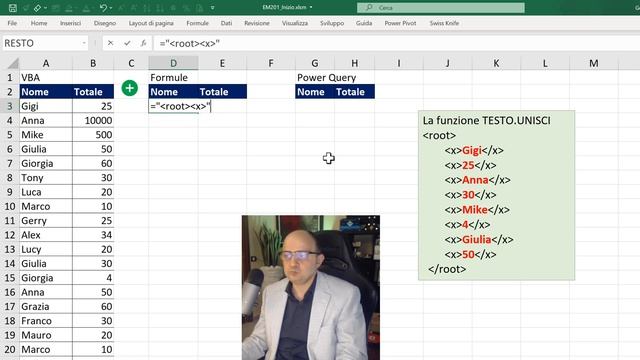The width and height of the screenshot is (640, 360).
Task: Click the Select All corner triangle
Action: click(13, 63)
